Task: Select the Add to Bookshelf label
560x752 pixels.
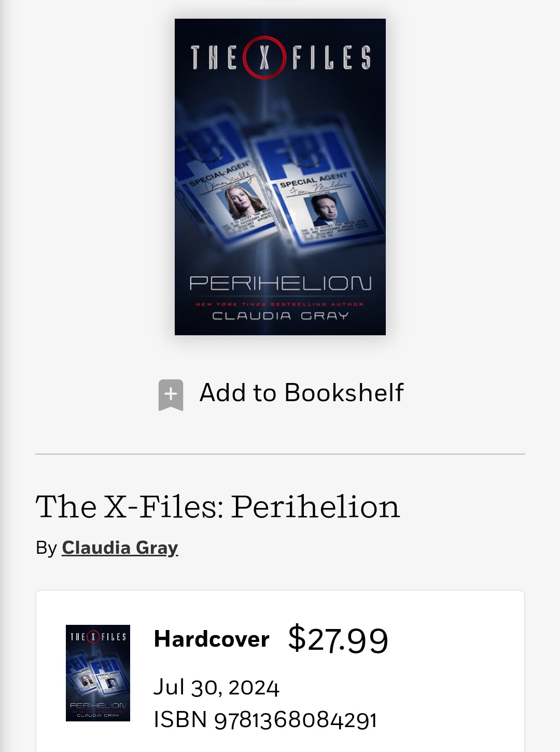Action: tap(301, 392)
